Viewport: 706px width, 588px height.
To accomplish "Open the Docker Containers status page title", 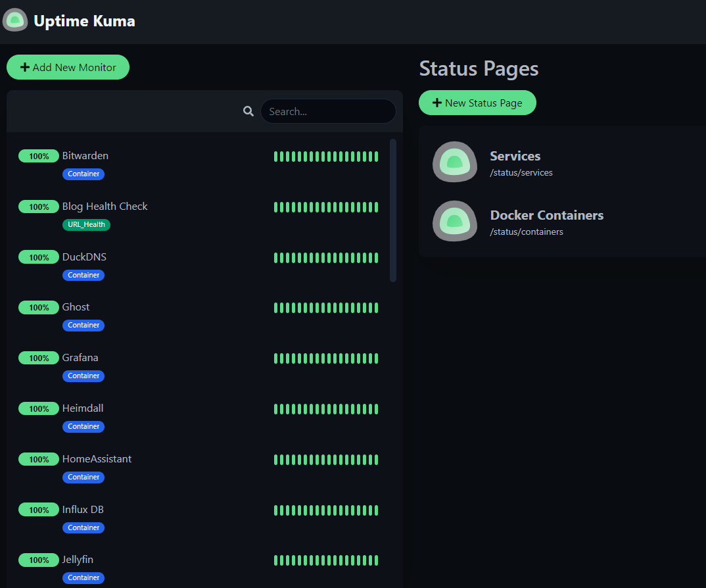I will tap(547, 215).
